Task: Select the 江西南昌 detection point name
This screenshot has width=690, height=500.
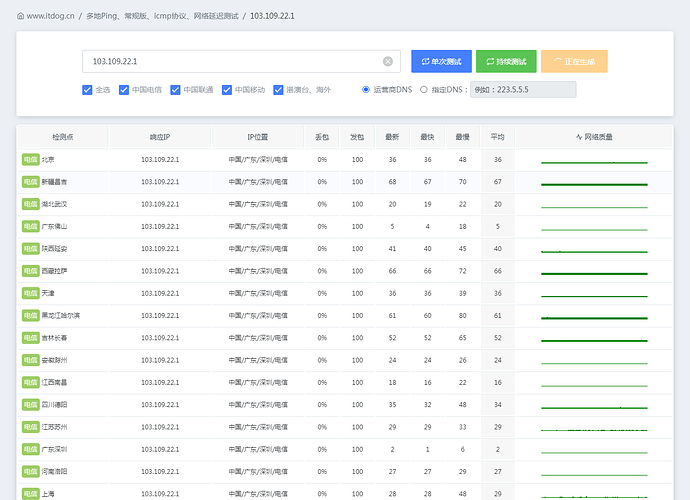Action: (x=55, y=382)
